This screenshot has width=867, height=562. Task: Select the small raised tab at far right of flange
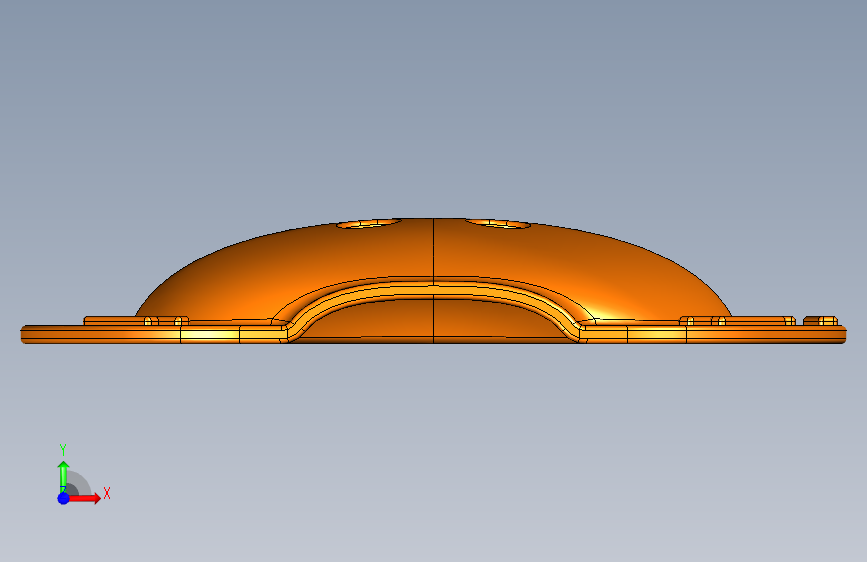tap(821, 321)
